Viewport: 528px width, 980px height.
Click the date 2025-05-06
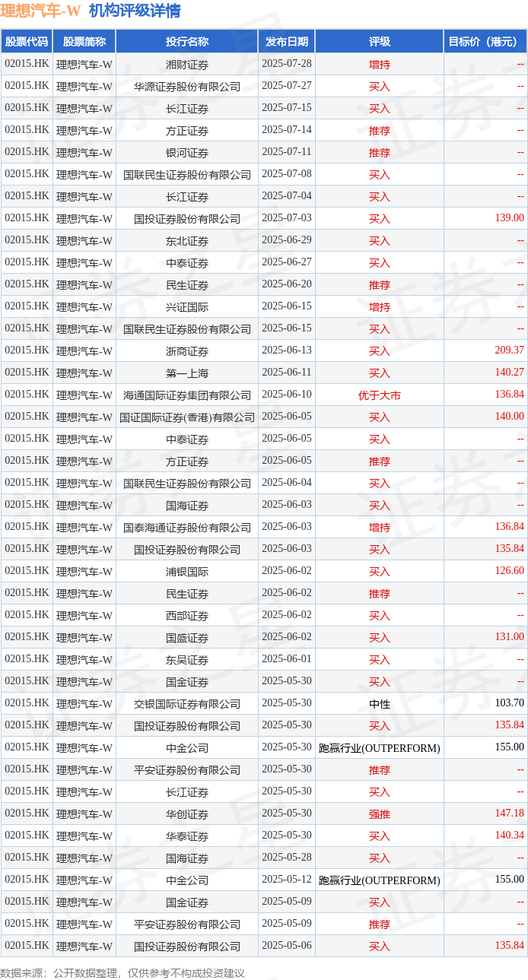(287, 946)
